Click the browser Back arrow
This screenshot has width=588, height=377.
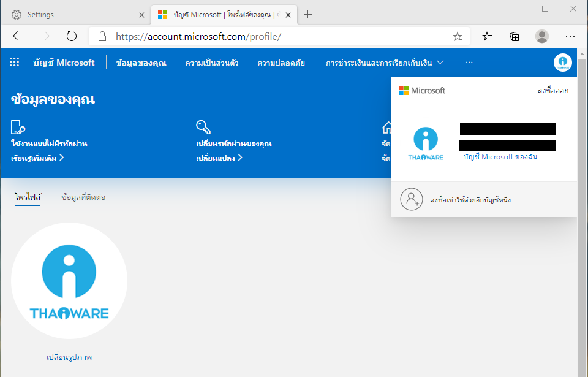[x=18, y=36]
